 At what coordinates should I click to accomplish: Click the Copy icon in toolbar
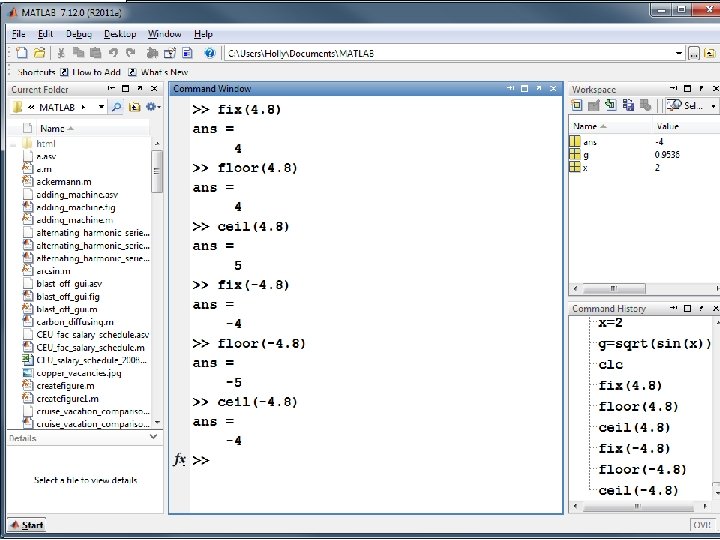79,53
